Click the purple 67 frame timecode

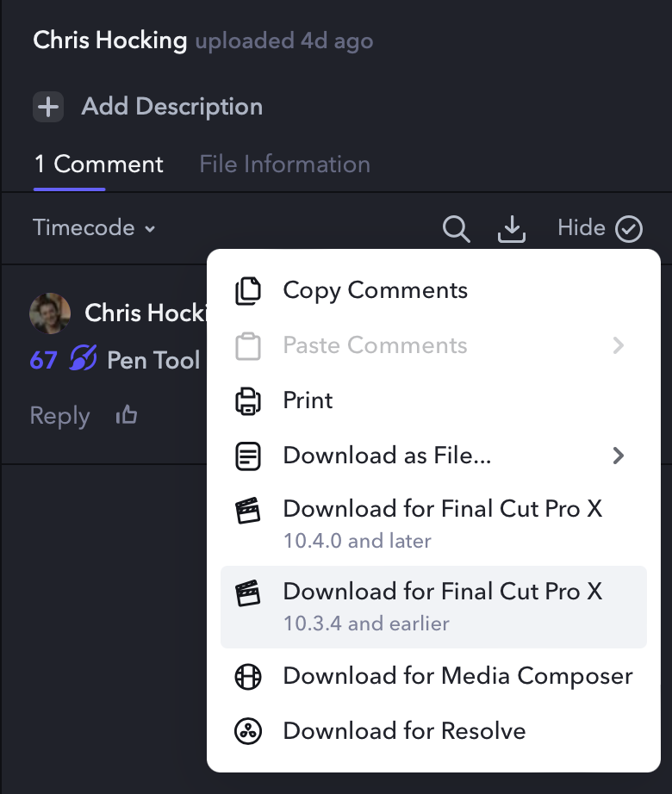43,359
